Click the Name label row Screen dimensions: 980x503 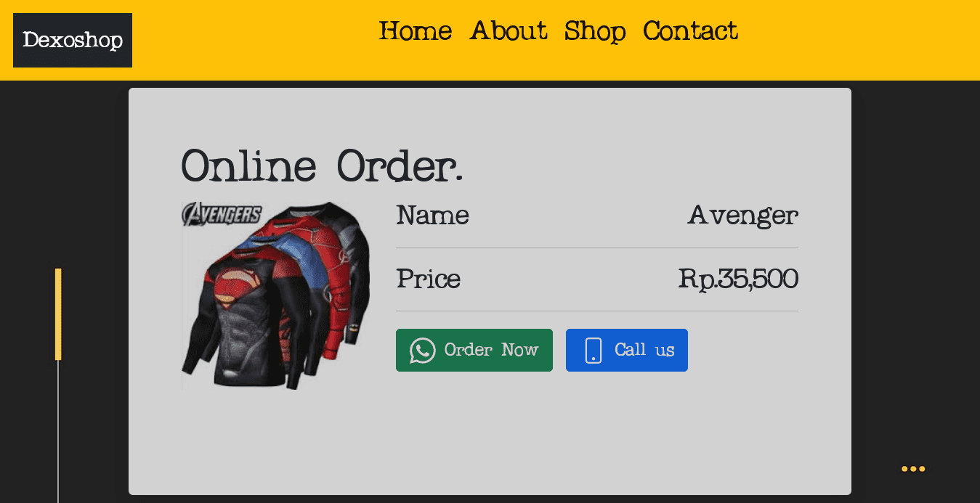[x=597, y=216]
